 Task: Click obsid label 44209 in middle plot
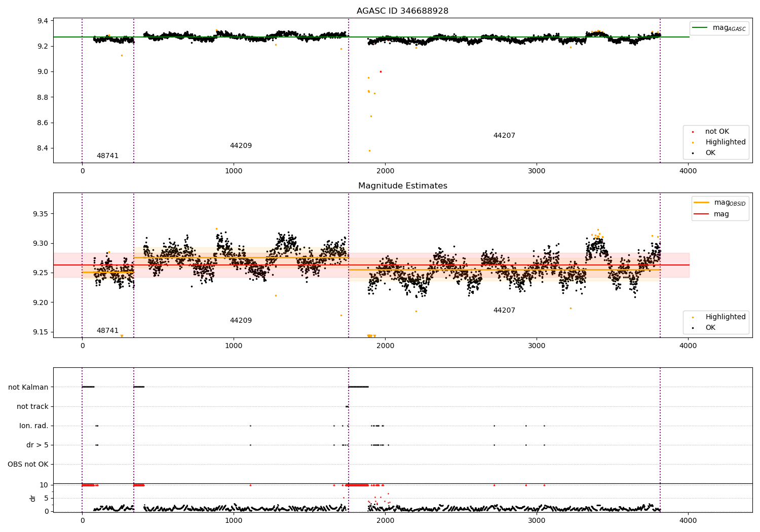(241, 321)
